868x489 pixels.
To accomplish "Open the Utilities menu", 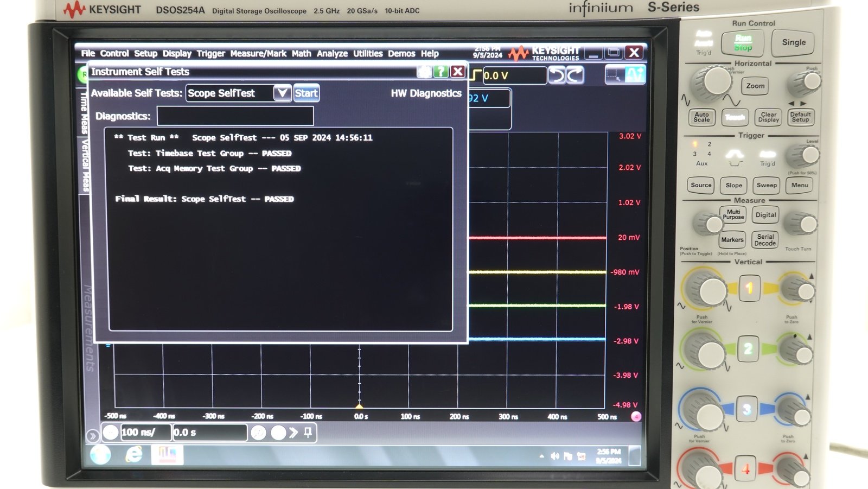I will point(368,53).
